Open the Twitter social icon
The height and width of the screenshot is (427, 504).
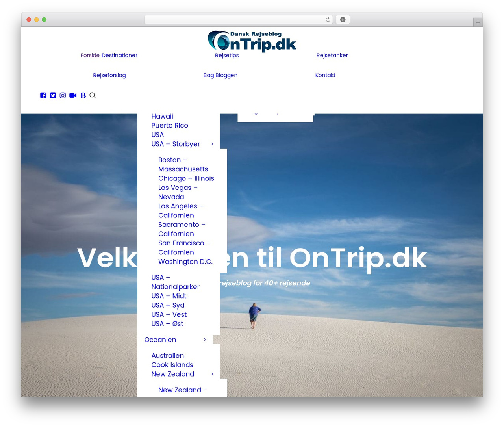(x=53, y=95)
